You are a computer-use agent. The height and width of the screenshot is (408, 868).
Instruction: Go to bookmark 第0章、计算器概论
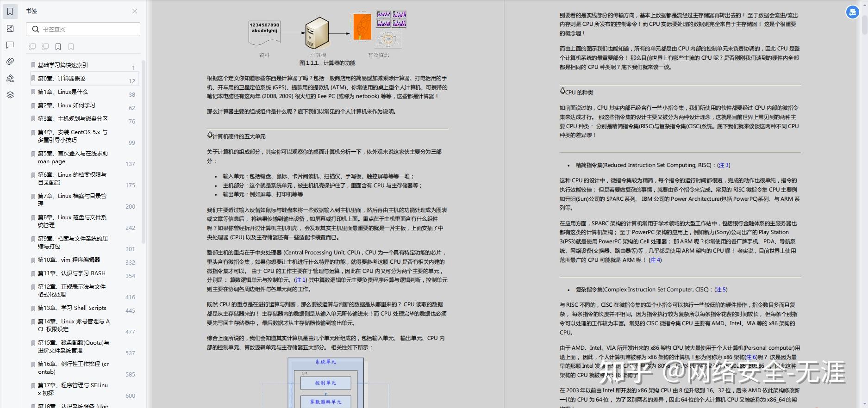coord(62,79)
